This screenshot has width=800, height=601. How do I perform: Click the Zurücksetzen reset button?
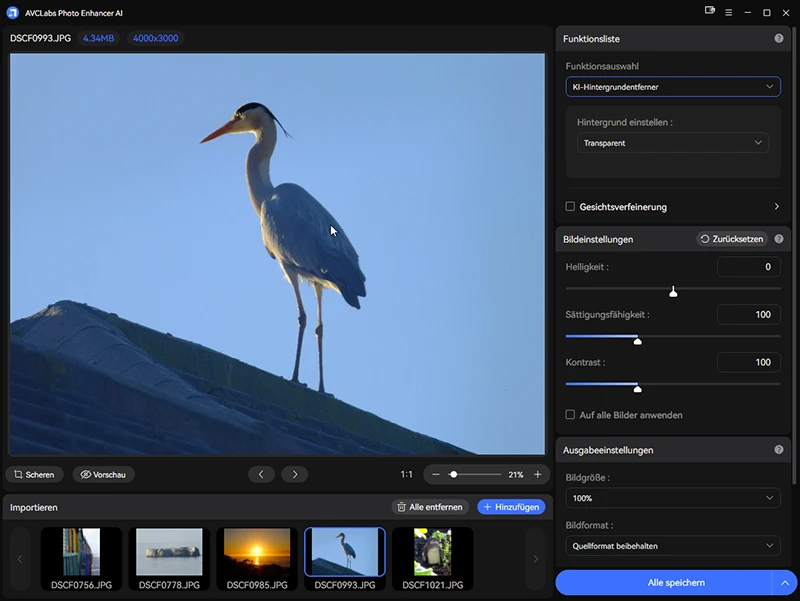tap(732, 240)
